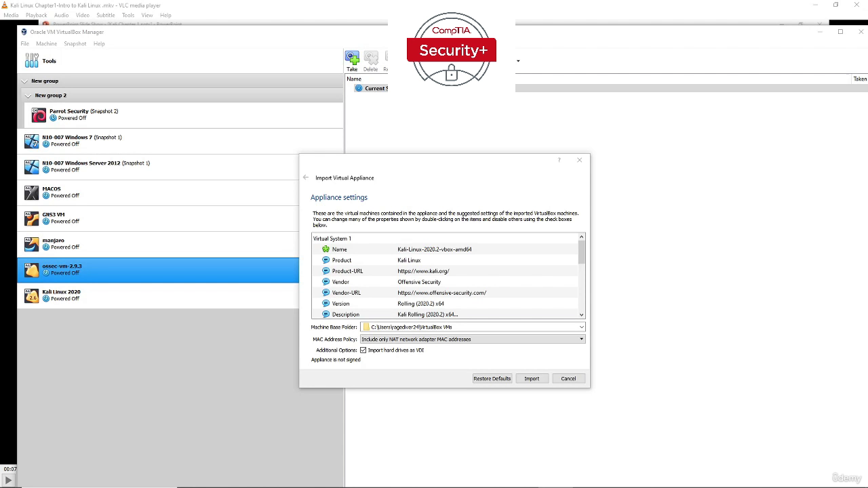Select the ossec-vm-2.9.3 VM icon

[x=32, y=270]
